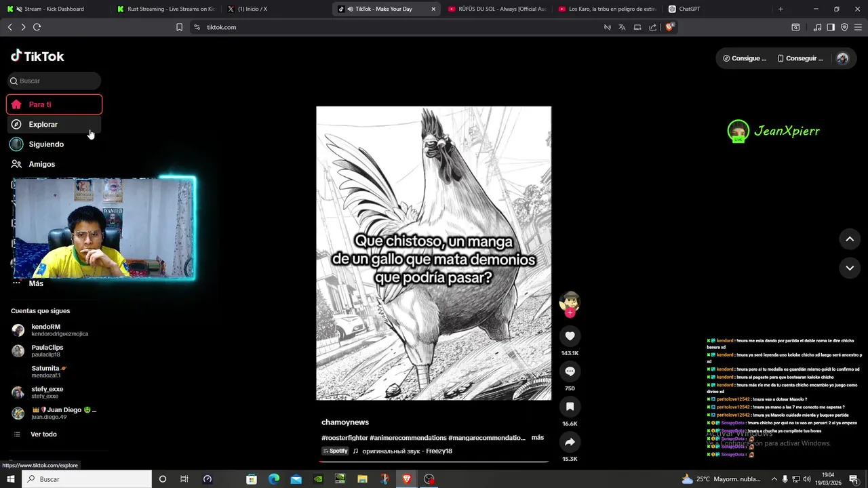The height and width of the screenshot is (488, 868).
Task: Open the 25°C weather widget
Action: 722,479
